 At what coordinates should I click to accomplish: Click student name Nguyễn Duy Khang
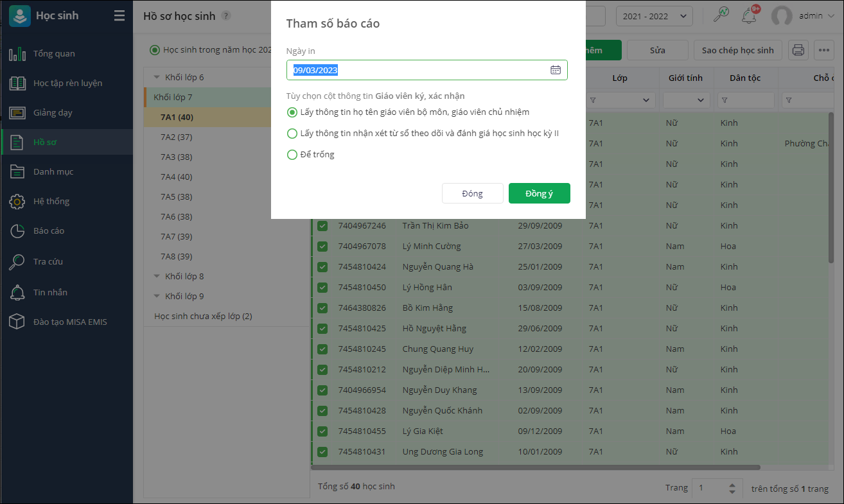439,390
